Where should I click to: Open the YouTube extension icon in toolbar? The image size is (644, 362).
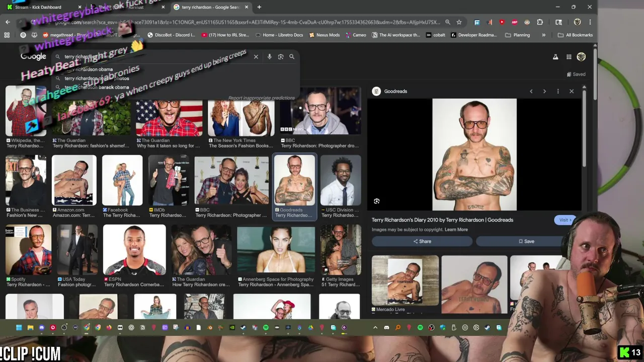(x=502, y=22)
